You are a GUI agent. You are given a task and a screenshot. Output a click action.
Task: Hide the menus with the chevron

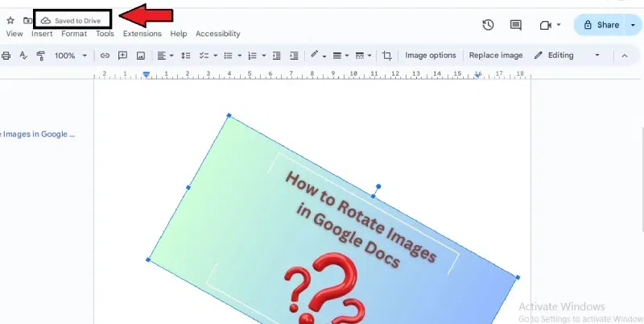point(625,56)
